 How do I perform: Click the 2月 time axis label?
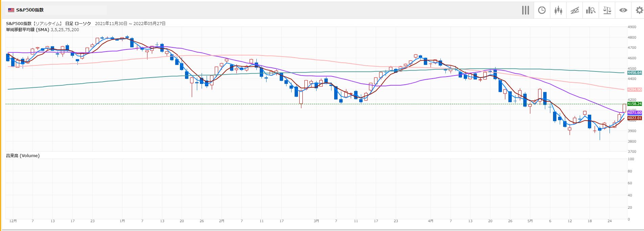[222, 221]
